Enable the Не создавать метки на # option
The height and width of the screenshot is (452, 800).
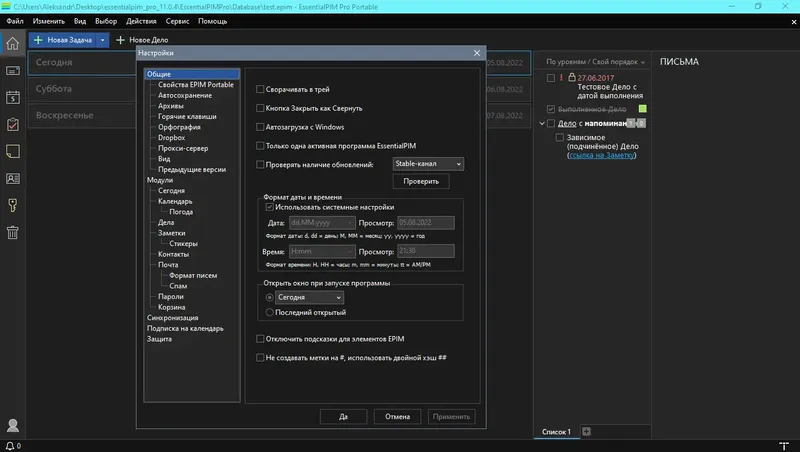click(260, 358)
